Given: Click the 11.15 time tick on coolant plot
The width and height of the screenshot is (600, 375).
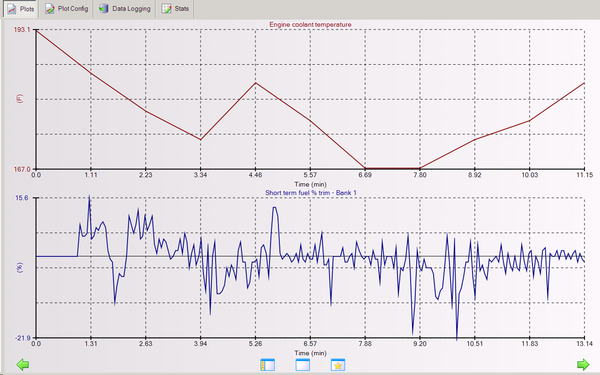Looking at the screenshot, I should point(584,175).
